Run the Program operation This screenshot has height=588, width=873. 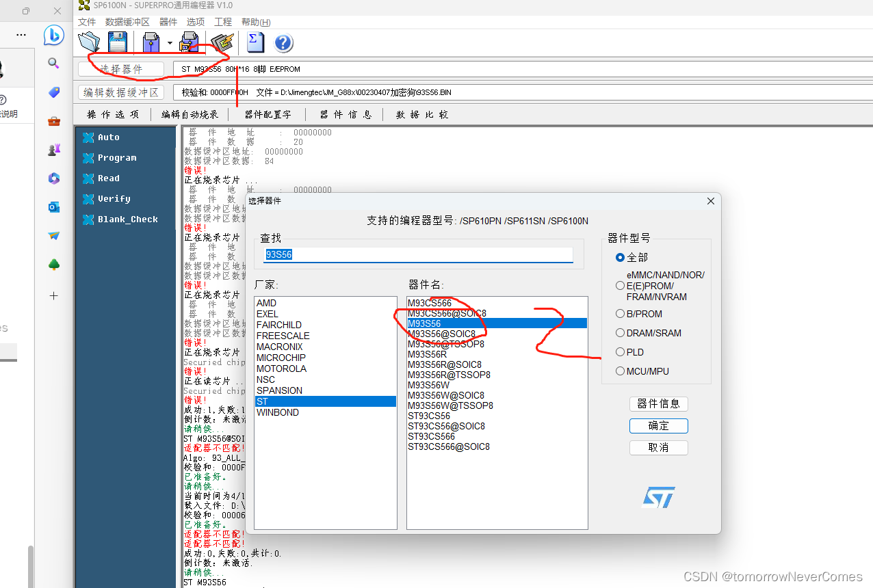click(109, 158)
